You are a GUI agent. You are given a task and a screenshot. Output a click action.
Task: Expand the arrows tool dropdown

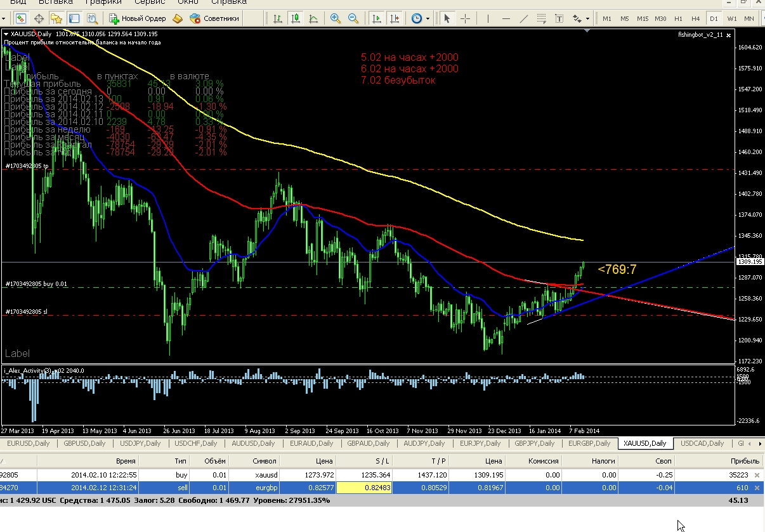[588, 18]
